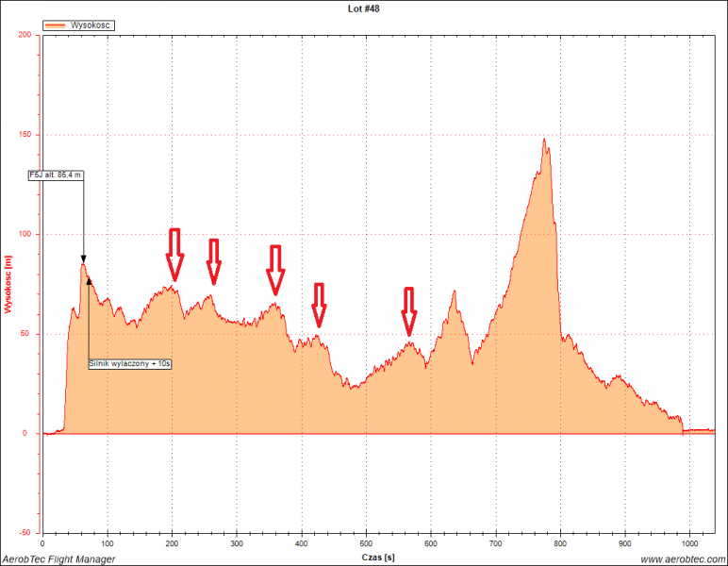Click the 150 tick on the altitude axis
The width and height of the screenshot is (728, 566).
[x=26, y=135]
